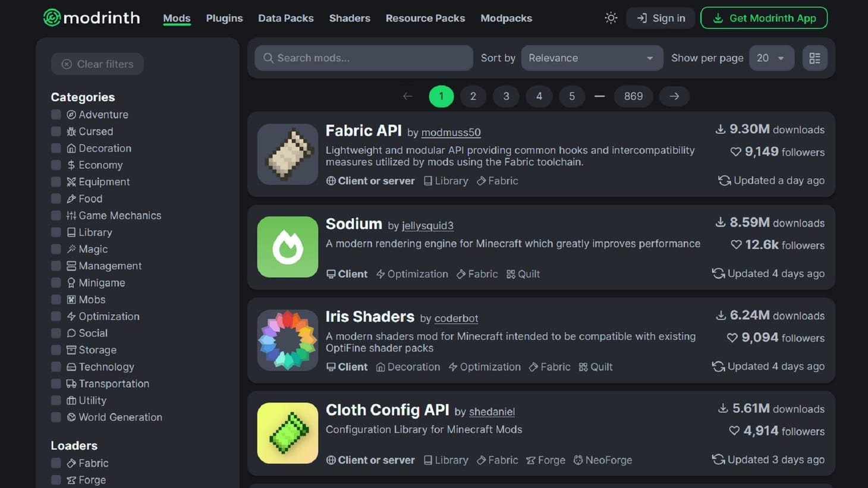Open the Modpacks section
The image size is (868, 488).
point(506,18)
